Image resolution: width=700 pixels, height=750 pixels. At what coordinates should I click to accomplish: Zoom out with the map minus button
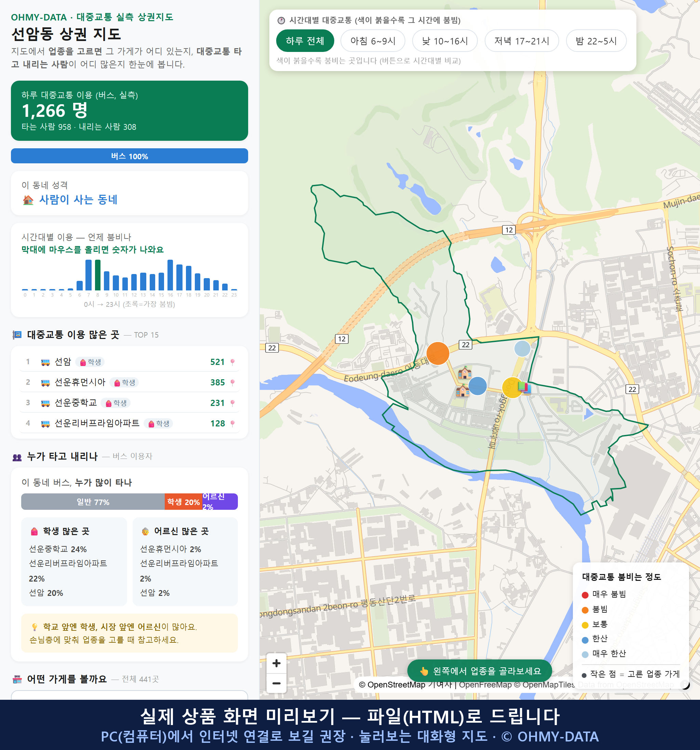276,683
